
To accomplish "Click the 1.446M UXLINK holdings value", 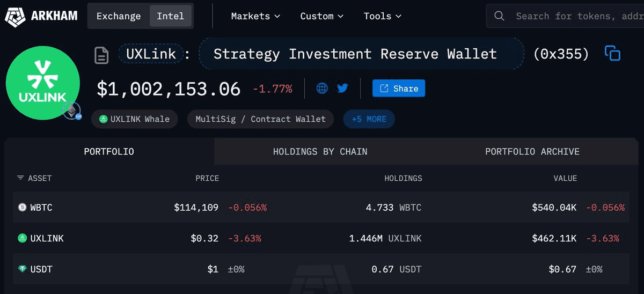I will (385, 238).
